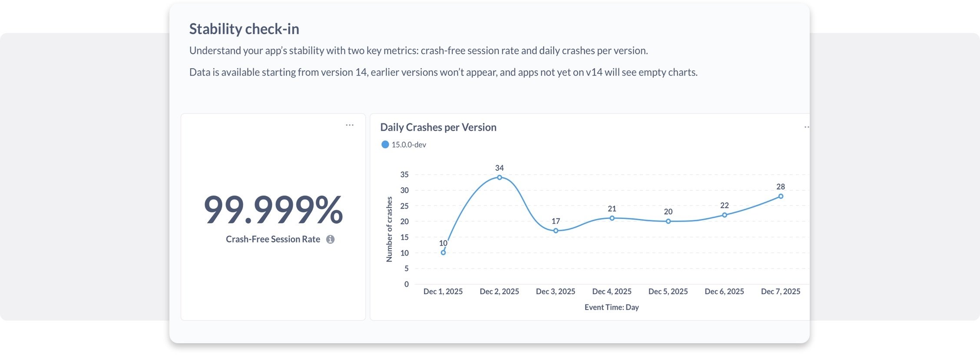Screen dimensions: 980x358
Task: Click the data point with value 17
Action: point(556,231)
